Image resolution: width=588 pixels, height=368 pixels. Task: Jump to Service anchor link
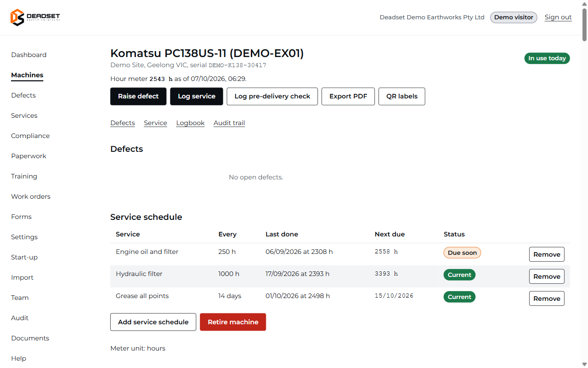(155, 123)
